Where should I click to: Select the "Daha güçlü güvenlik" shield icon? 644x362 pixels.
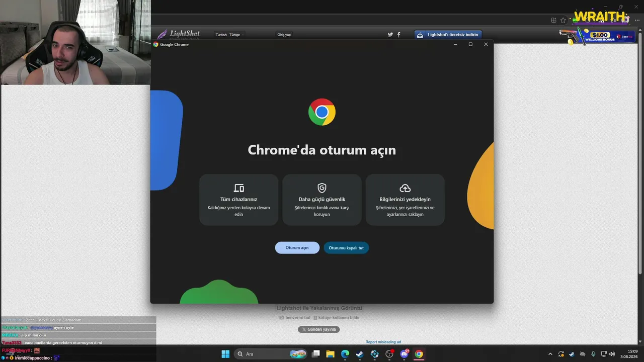click(x=322, y=188)
